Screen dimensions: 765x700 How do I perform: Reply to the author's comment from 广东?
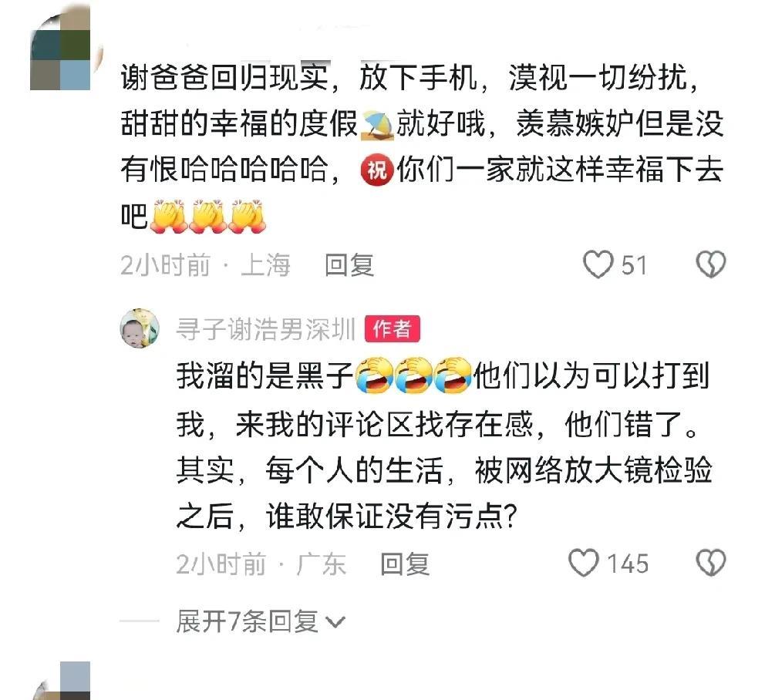[x=404, y=564]
